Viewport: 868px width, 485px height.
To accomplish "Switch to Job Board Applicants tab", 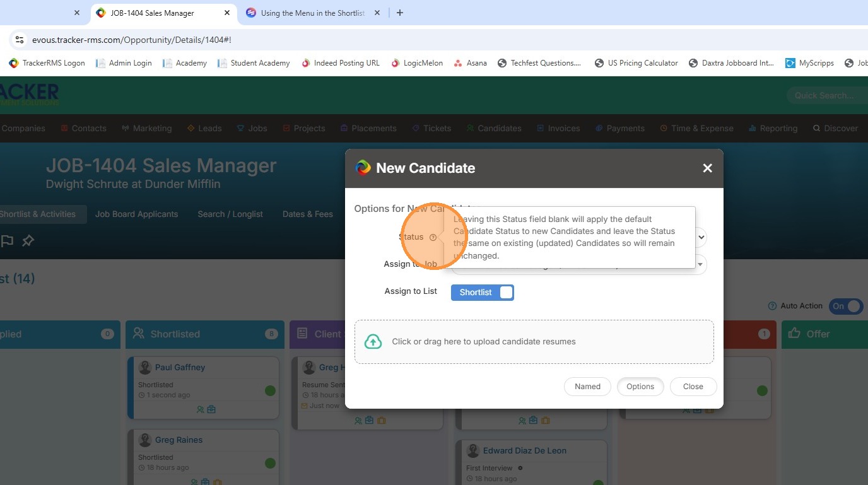I will pyautogui.click(x=136, y=214).
